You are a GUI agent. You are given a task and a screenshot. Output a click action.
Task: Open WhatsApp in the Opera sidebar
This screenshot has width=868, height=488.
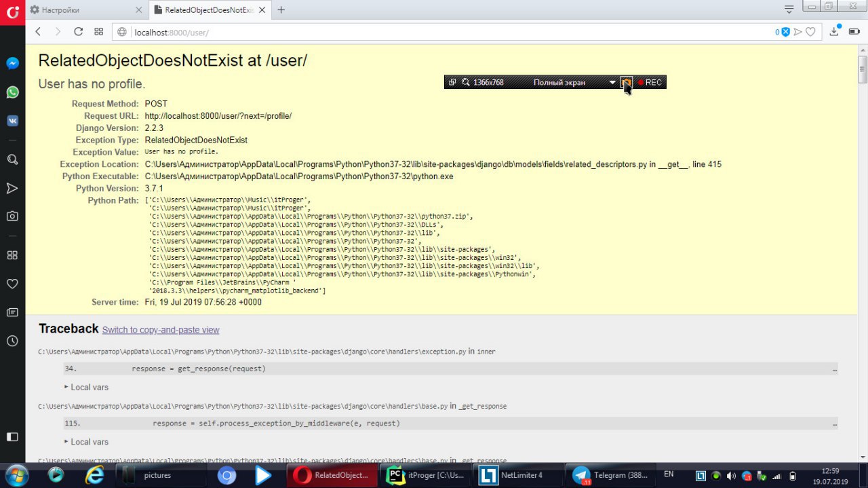[12, 92]
